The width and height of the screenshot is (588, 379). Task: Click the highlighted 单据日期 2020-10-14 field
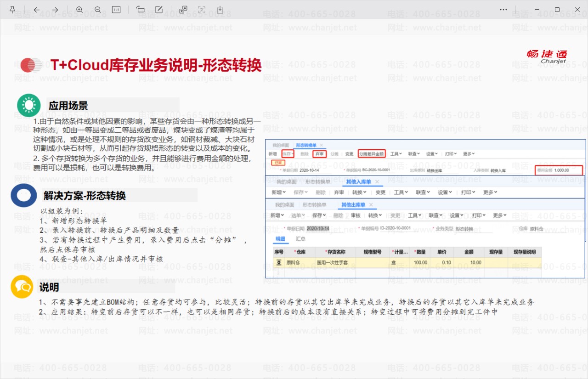point(318,228)
